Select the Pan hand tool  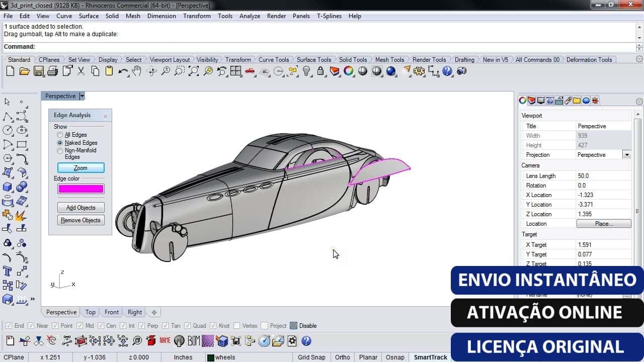pos(137,71)
